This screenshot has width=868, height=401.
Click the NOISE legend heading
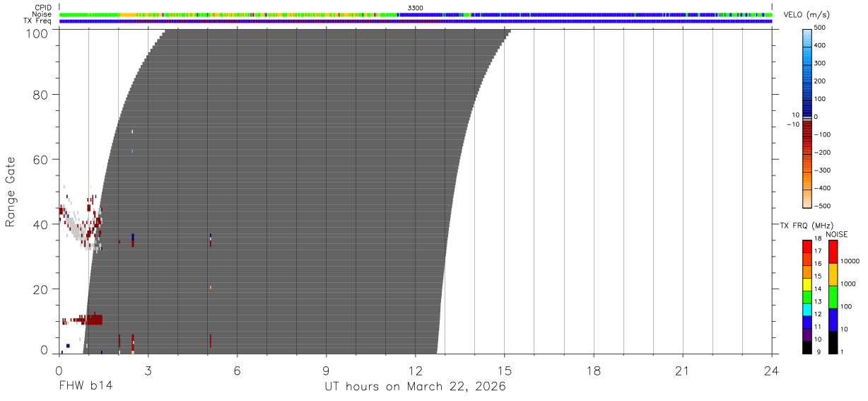(x=837, y=234)
